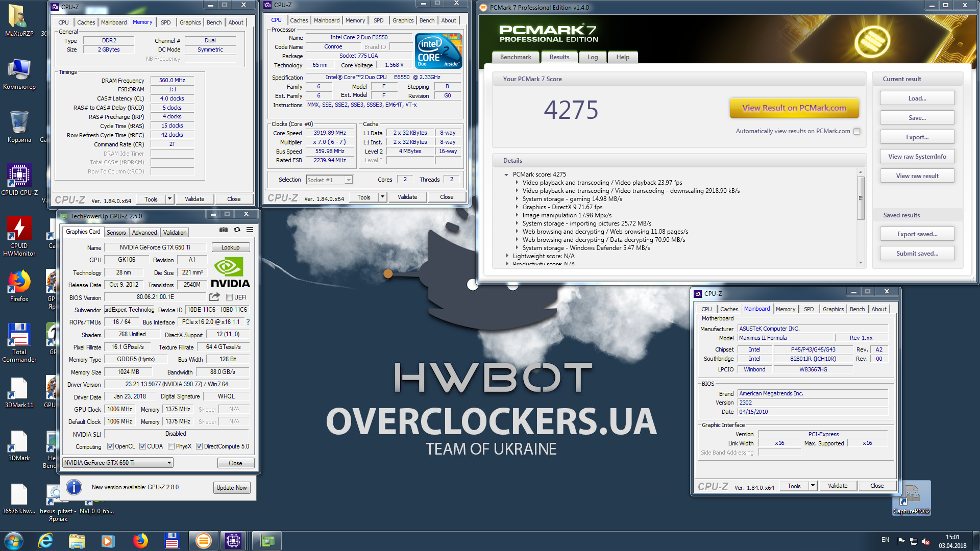Open Internet Explorer from taskbar

[45, 541]
